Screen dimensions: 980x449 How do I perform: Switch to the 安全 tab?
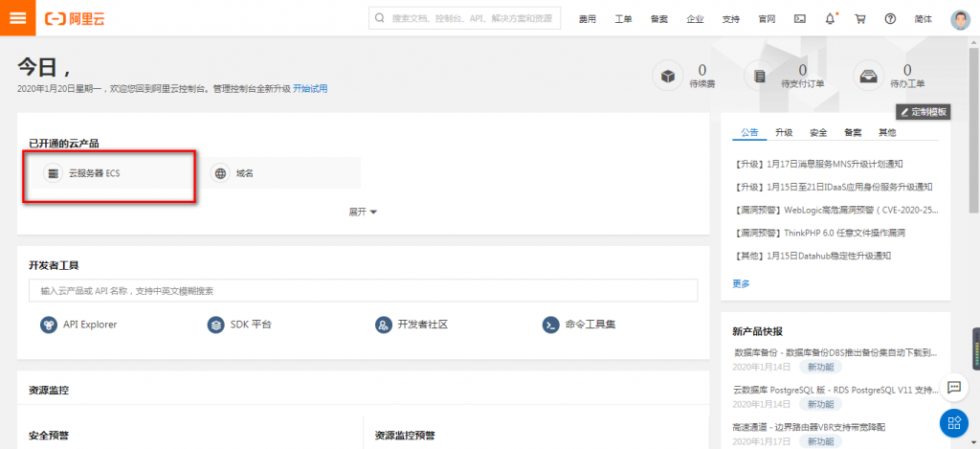point(818,132)
